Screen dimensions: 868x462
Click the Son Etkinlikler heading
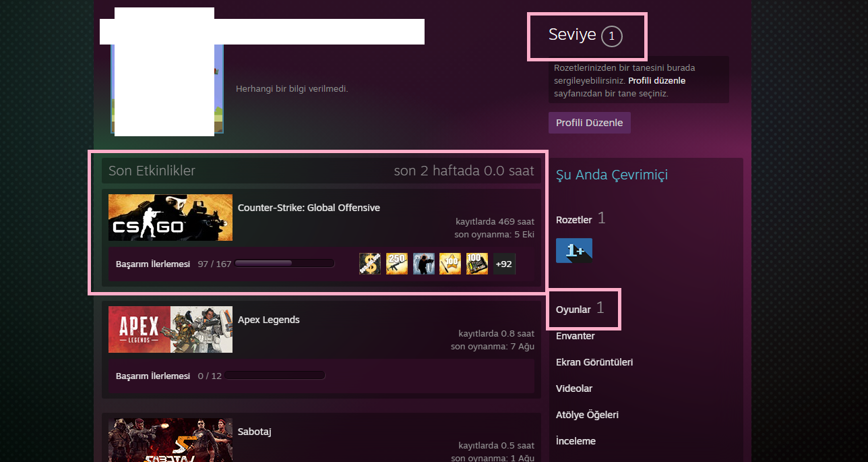click(x=152, y=171)
